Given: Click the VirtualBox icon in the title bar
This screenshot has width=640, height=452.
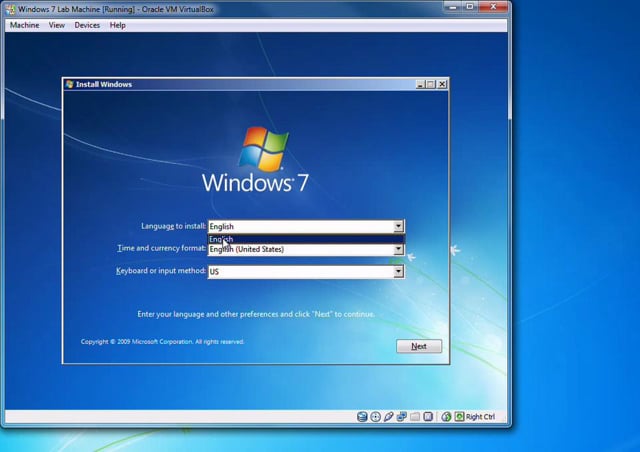Looking at the screenshot, I should [x=11, y=9].
